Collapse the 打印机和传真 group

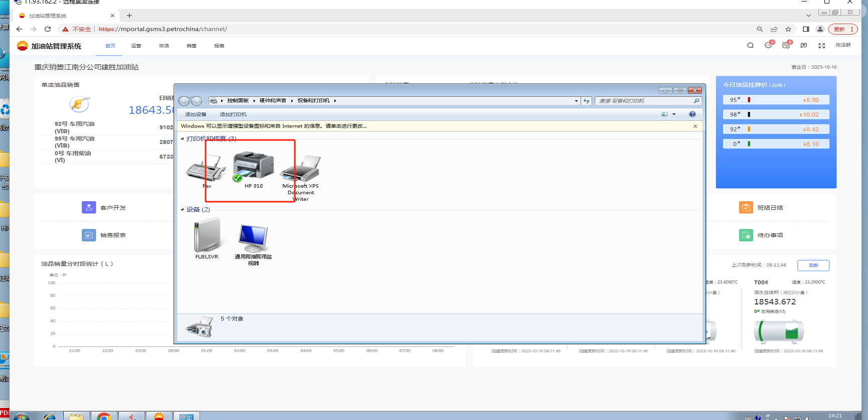(183, 139)
